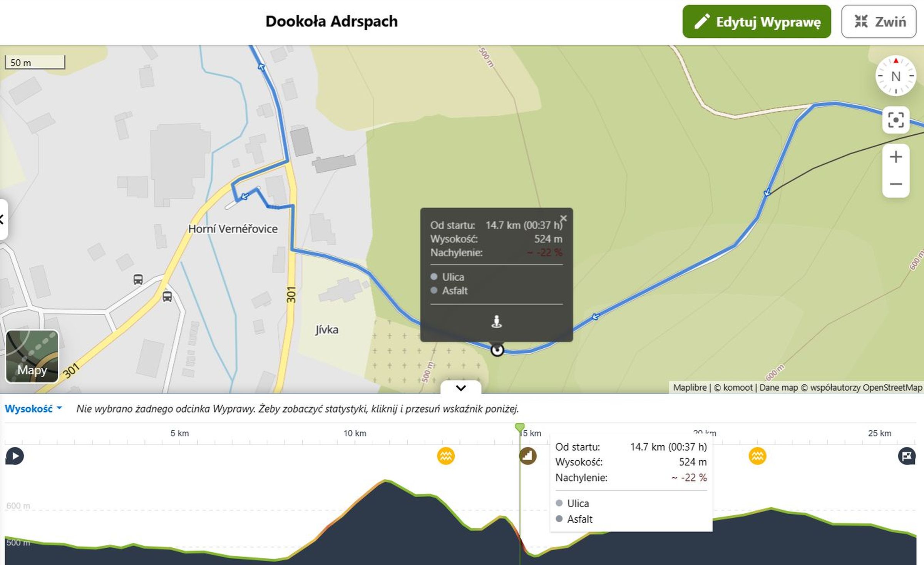Collapse the map with the chevron tab
Viewport: 924px width, 565px height.
coord(461,388)
